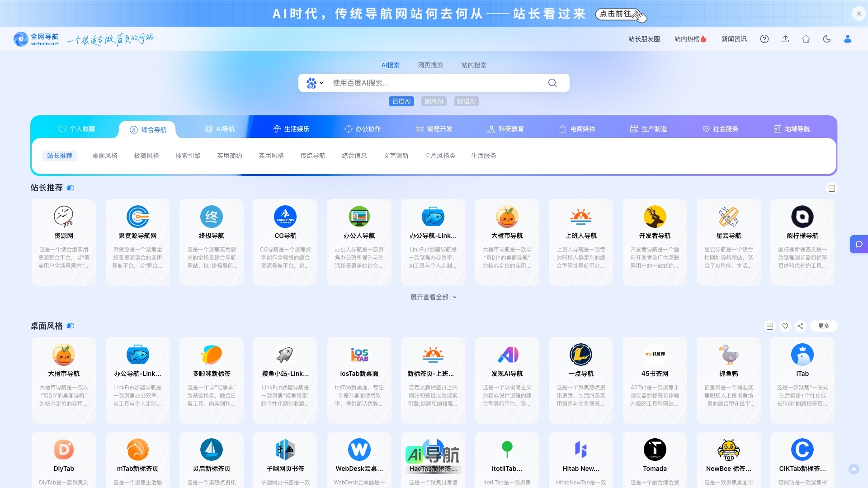
Task: Open dark mode via the moon icon
Action: coord(827,39)
